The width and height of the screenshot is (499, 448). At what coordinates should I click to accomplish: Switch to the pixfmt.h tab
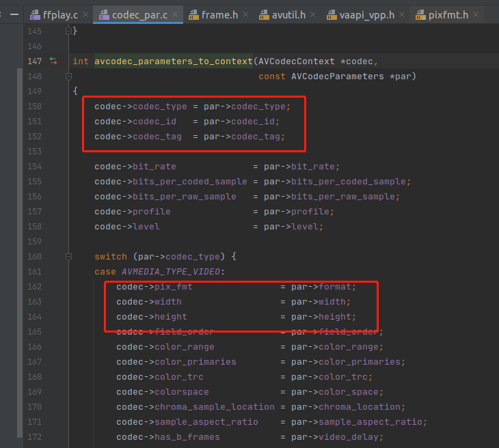pyautogui.click(x=446, y=15)
